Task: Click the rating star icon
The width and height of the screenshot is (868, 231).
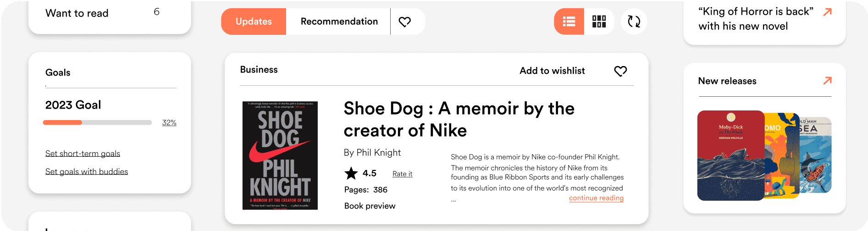Action: [351, 173]
